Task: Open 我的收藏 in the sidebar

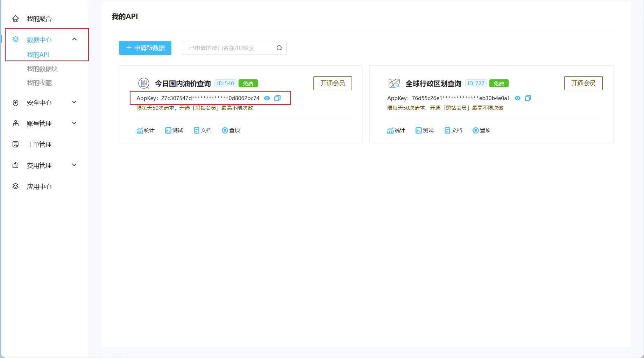Action: [x=40, y=83]
